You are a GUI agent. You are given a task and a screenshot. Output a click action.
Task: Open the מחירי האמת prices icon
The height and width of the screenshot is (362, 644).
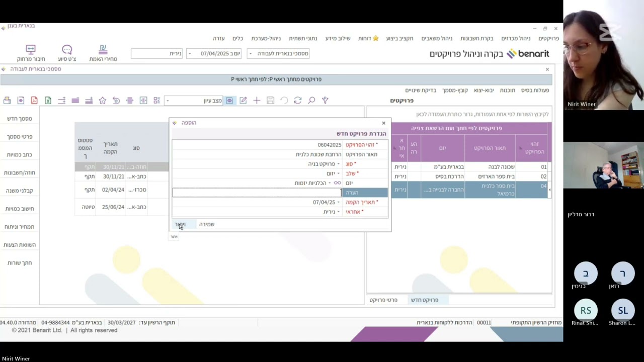coord(103,53)
